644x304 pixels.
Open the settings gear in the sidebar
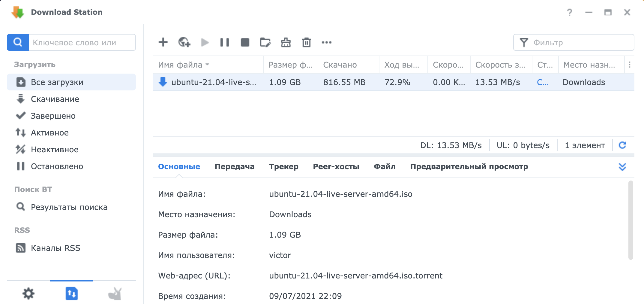(28, 293)
